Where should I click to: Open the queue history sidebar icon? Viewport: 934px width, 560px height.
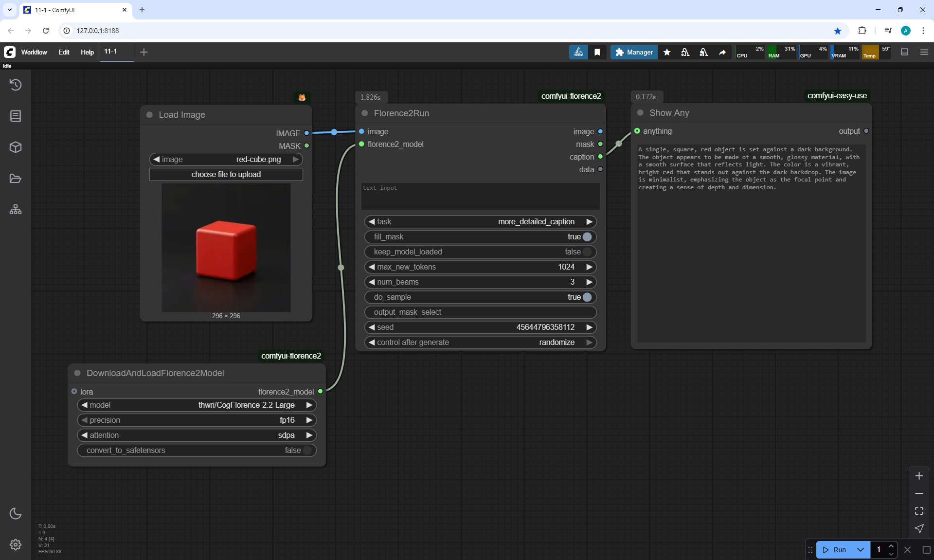16,85
